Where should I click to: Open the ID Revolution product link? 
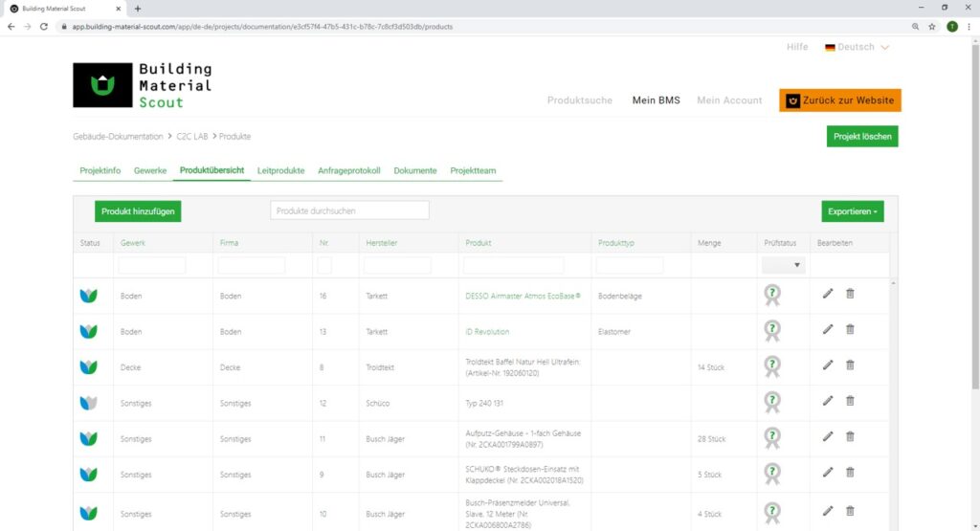tap(487, 332)
